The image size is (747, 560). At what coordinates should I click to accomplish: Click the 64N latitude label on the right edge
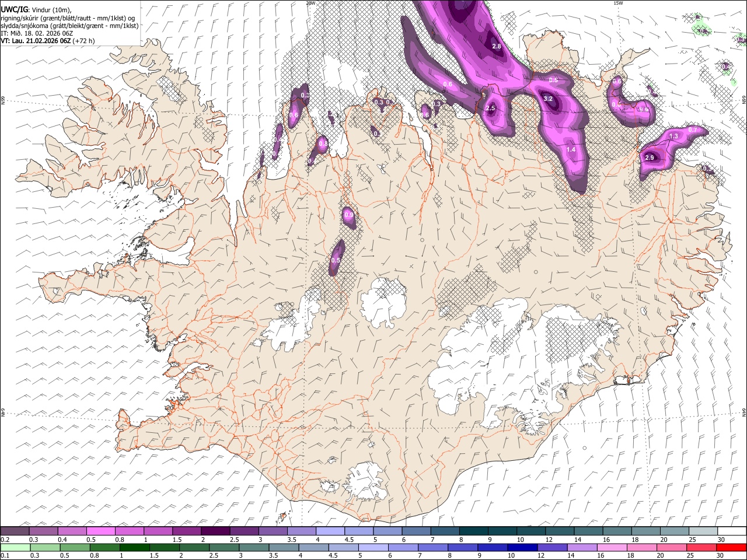tap(743, 412)
